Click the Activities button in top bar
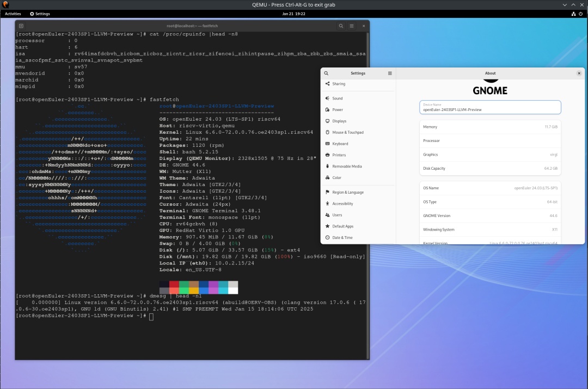 tap(13, 14)
